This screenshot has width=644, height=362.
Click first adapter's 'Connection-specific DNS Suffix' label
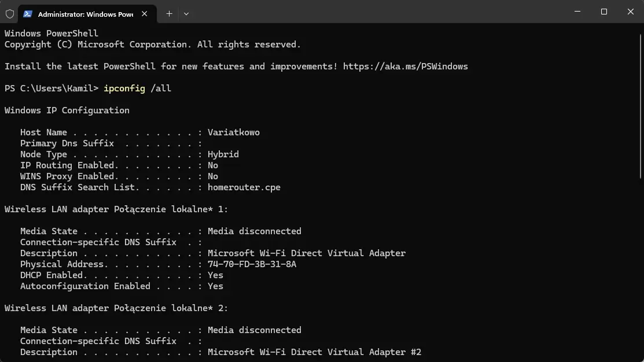(x=98, y=242)
